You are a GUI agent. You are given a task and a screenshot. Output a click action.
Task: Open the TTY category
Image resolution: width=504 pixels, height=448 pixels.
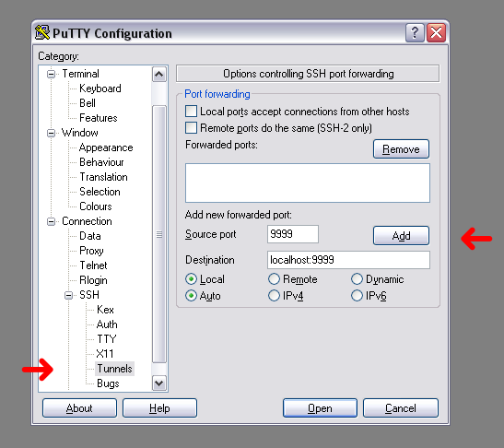click(106, 339)
